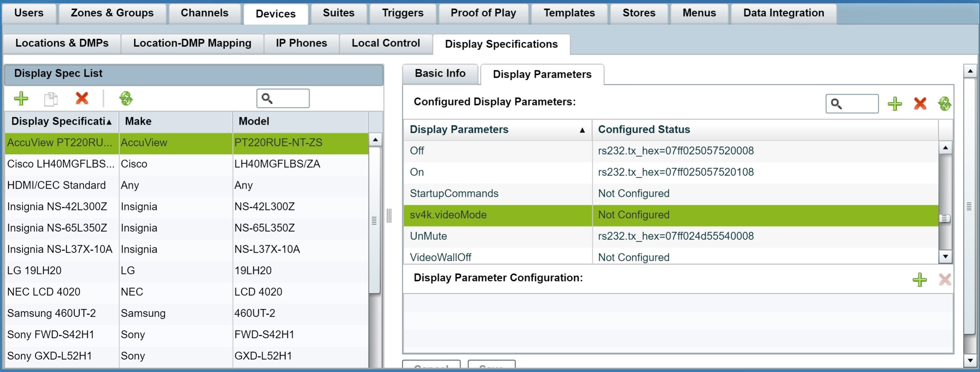Refresh the configured display parameters
This screenshot has height=372, width=980.
(x=945, y=103)
